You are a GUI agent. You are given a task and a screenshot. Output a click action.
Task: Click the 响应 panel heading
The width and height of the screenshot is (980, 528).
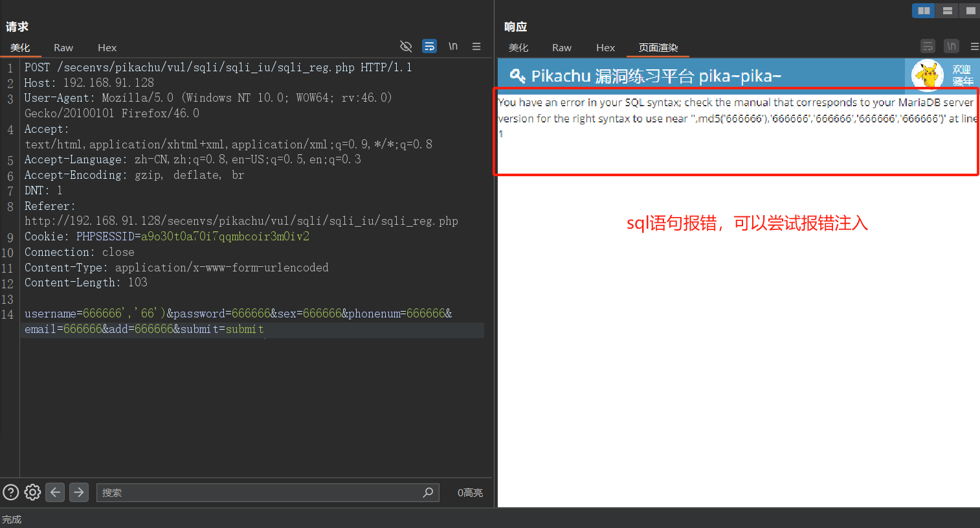click(x=516, y=27)
